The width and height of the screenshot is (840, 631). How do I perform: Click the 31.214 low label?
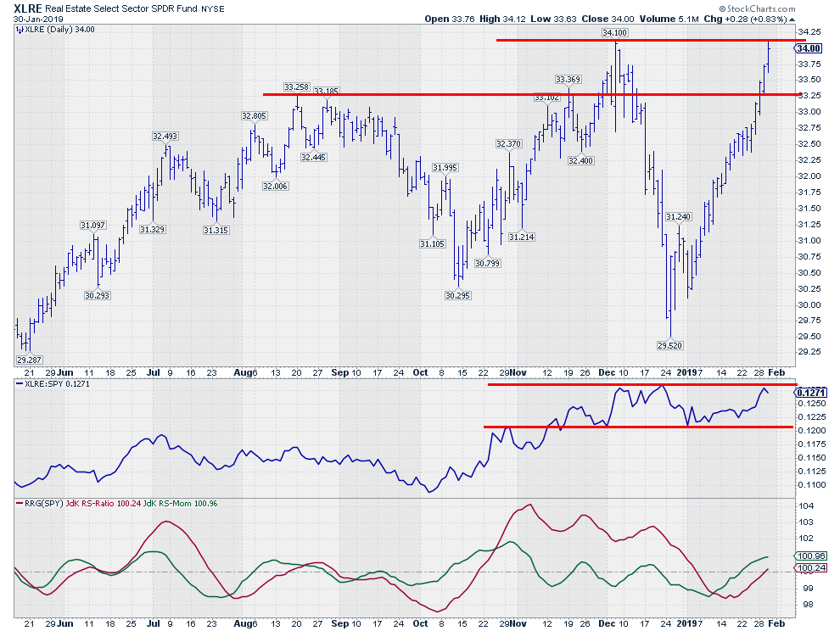click(522, 237)
